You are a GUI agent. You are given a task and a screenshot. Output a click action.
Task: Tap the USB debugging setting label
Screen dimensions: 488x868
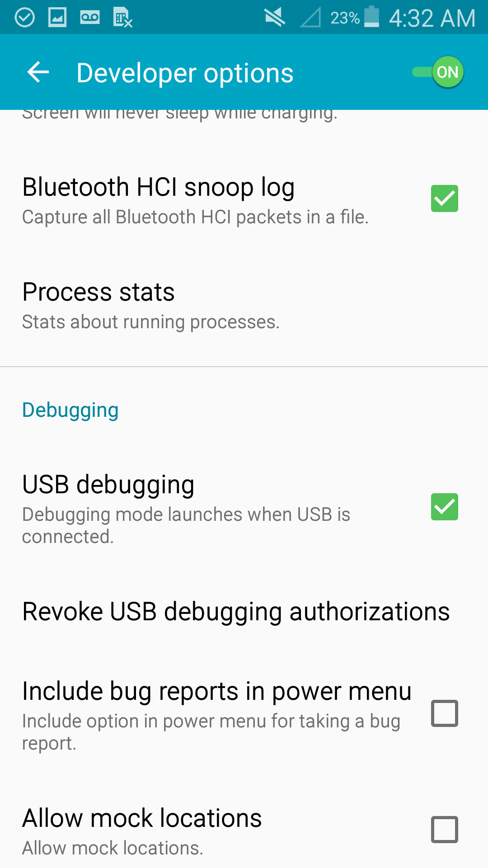coord(108,485)
